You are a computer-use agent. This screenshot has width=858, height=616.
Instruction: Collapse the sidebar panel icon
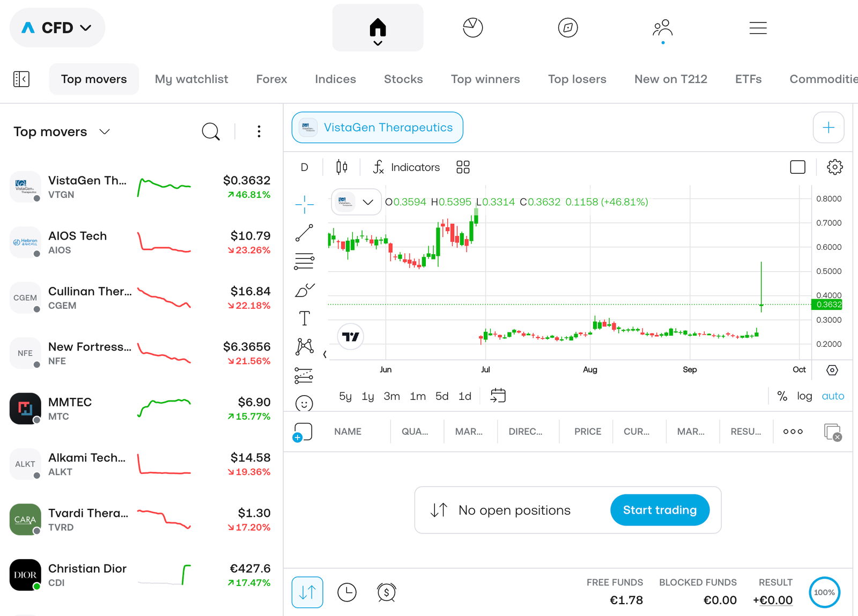pyautogui.click(x=21, y=79)
